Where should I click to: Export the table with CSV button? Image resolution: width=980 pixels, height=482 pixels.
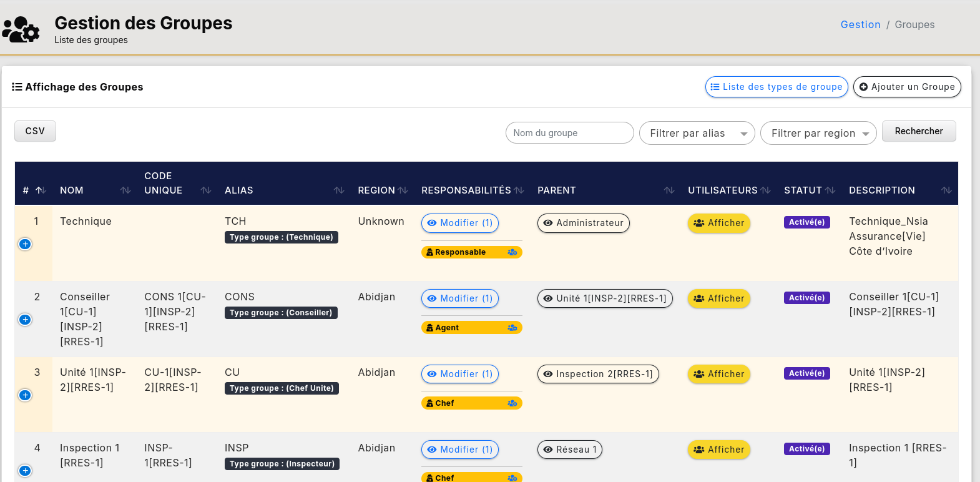[35, 131]
